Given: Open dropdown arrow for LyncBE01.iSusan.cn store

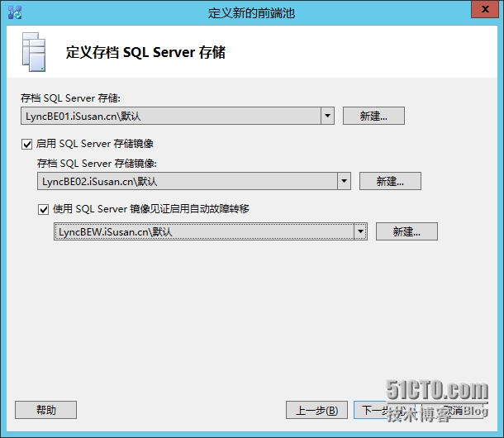Looking at the screenshot, I should coord(327,116).
